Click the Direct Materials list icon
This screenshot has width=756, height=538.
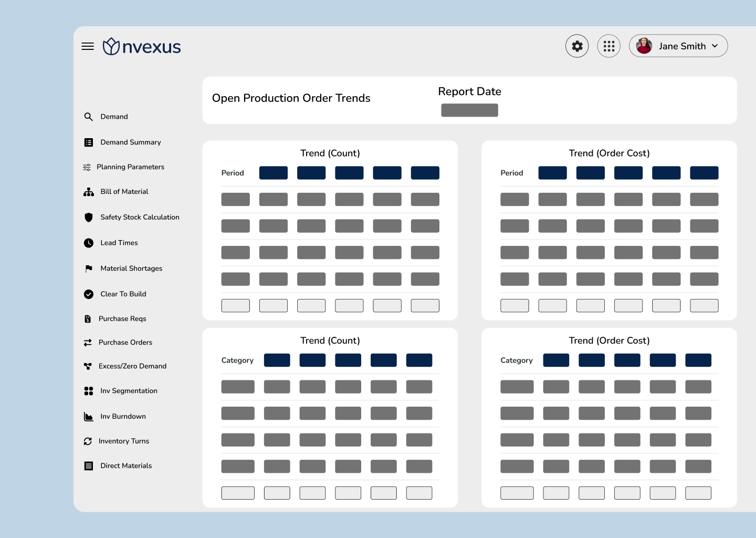[89, 466]
